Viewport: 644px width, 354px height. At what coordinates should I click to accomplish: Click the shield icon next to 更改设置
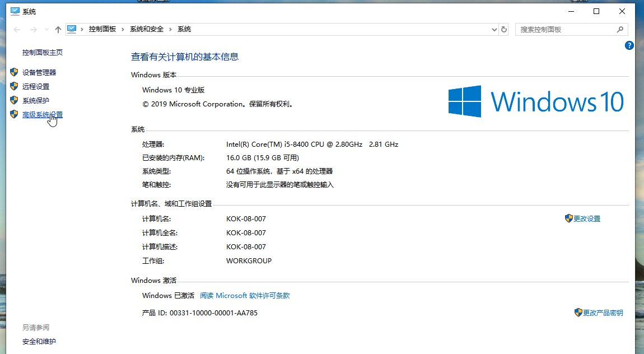coord(569,218)
